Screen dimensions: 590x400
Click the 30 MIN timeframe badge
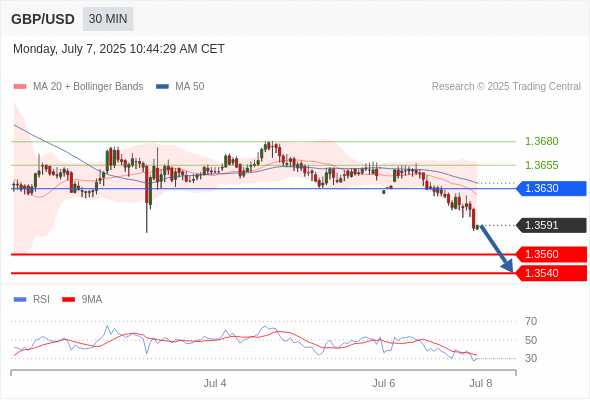[x=108, y=19]
